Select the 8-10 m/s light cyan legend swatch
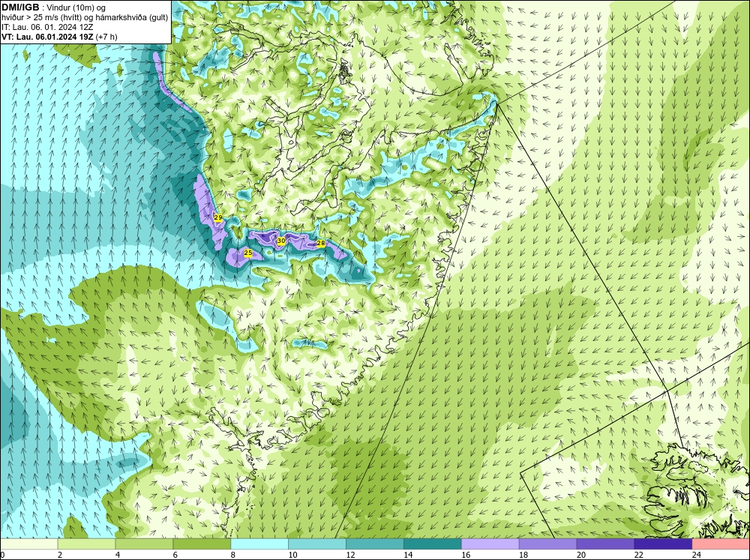Image resolution: width=750 pixels, height=560 pixels. point(259,544)
